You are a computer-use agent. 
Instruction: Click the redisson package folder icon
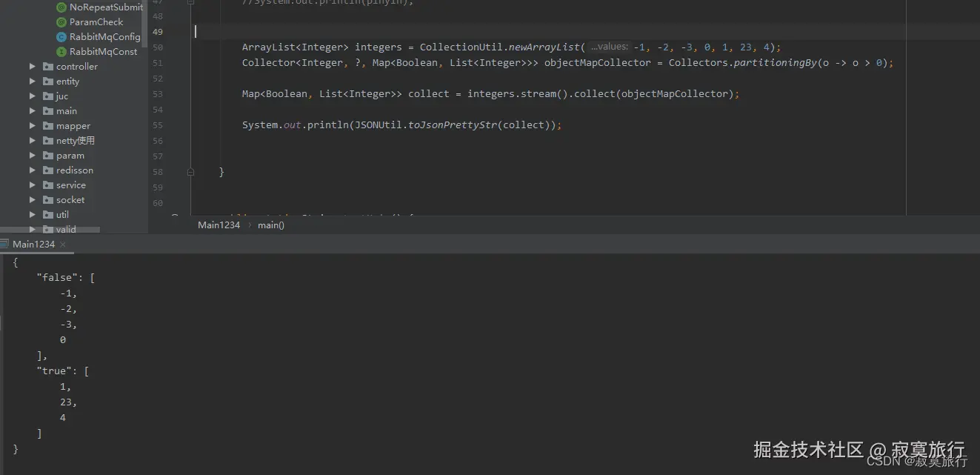47,170
